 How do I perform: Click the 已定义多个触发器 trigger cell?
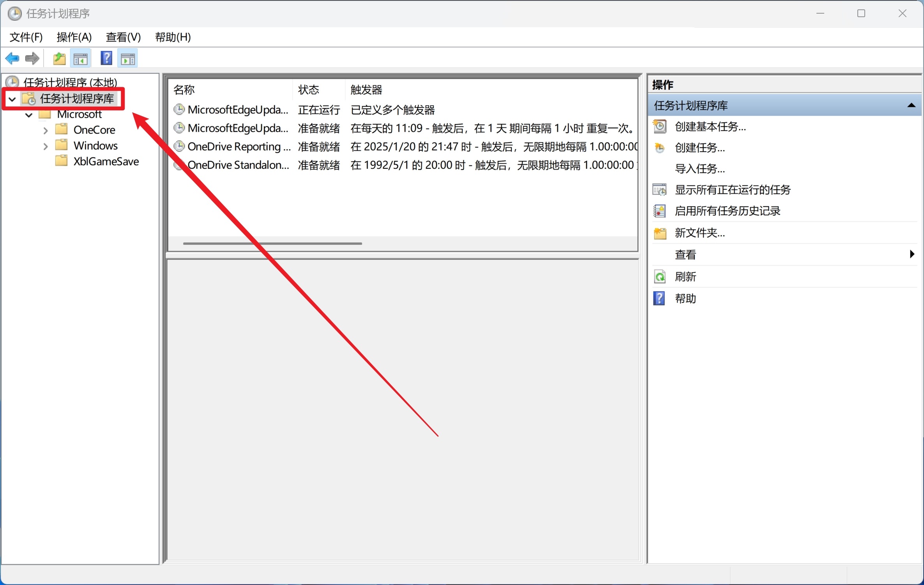coord(392,110)
